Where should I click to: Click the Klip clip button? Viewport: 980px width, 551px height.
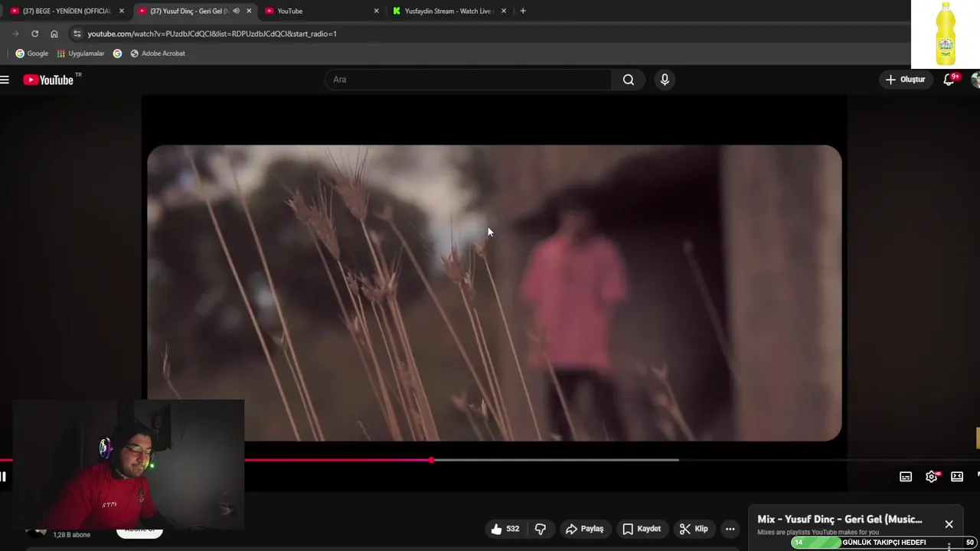tap(694, 529)
